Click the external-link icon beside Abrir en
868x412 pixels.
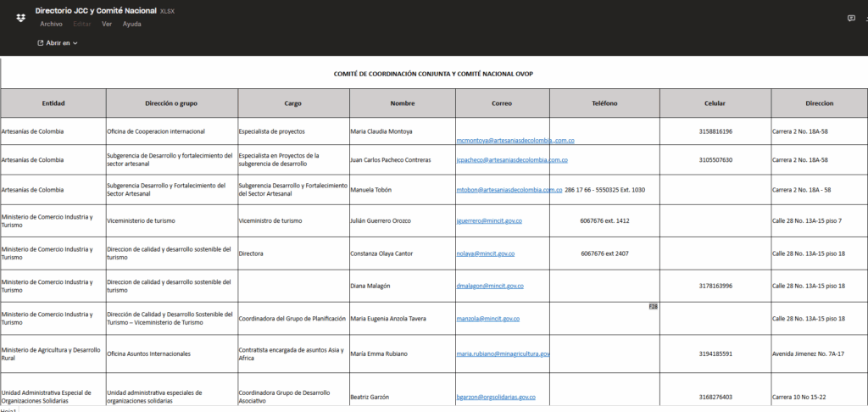pos(40,42)
